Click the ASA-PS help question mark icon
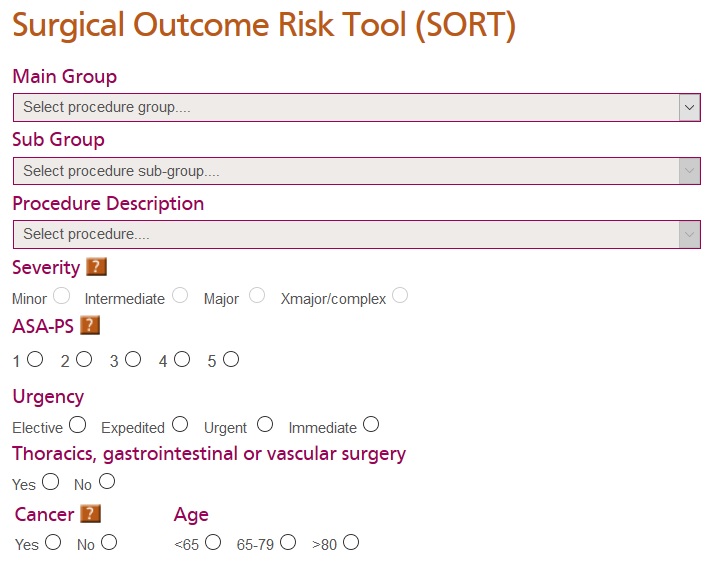The width and height of the screenshot is (725, 564). [x=90, y=325]
